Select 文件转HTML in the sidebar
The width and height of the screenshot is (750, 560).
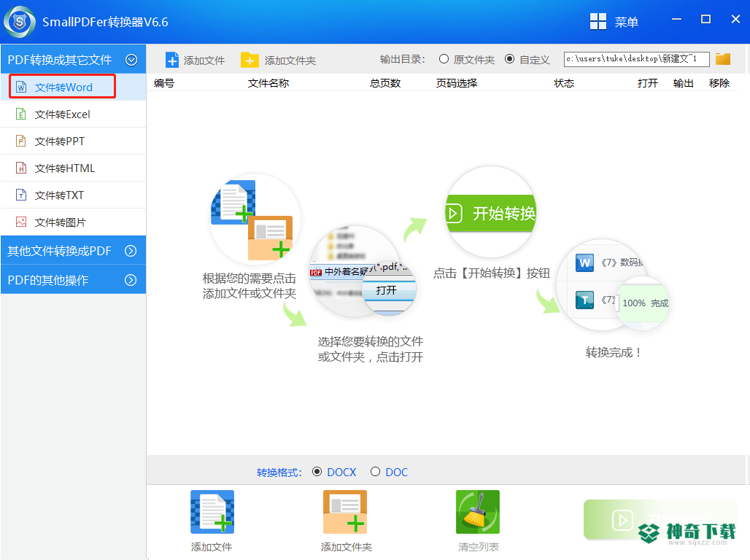click(x=73, y=168)
